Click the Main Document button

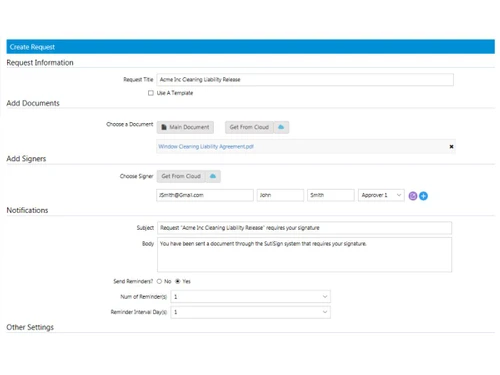point(185,127)
